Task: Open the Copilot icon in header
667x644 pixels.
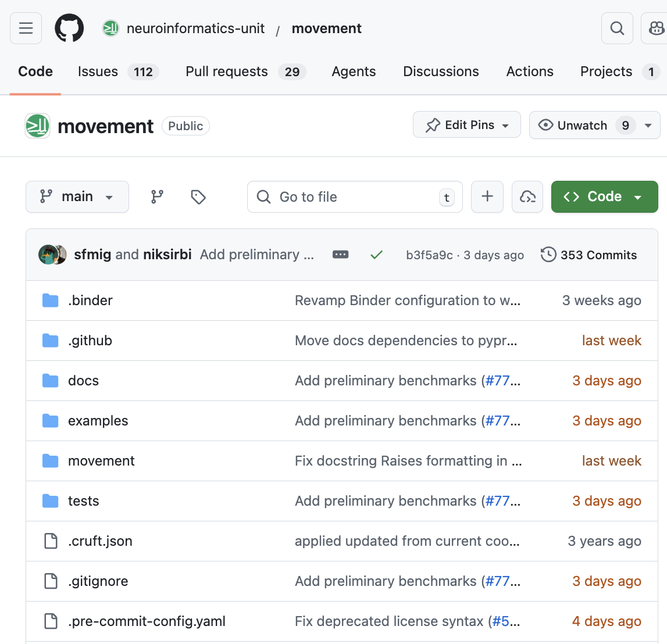Action: (x=655, y=28)
